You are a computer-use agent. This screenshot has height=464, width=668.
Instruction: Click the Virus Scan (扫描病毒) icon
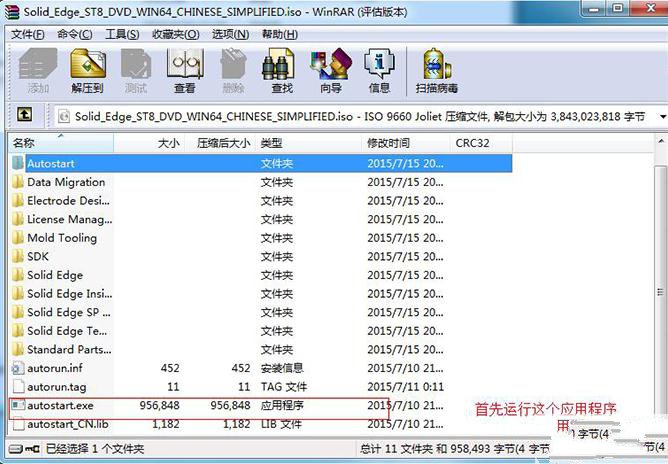coord(437,64)
